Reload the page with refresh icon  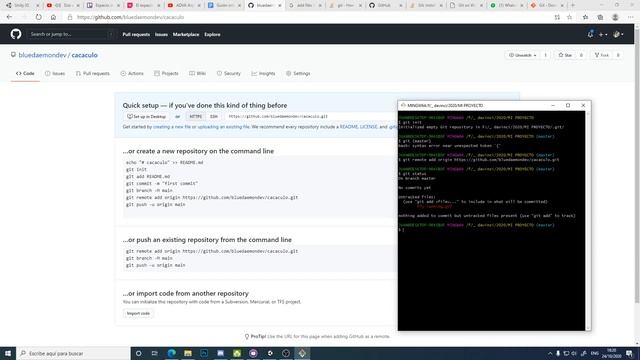coord(38,17)
